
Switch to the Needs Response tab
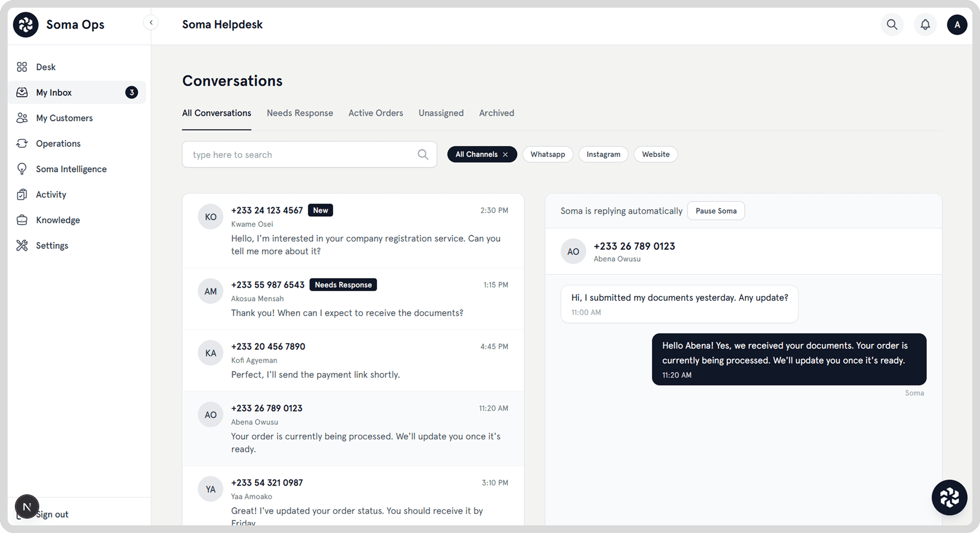(300, 113)
